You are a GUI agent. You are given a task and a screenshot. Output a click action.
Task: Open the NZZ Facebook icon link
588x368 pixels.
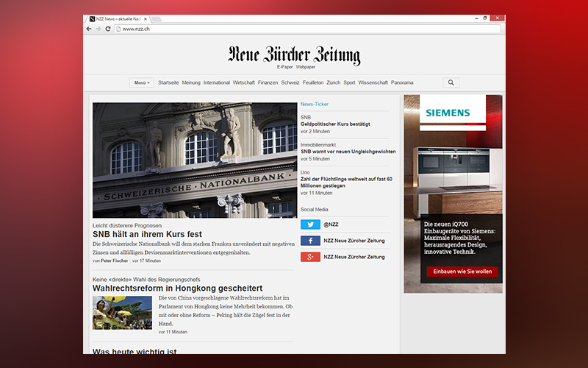coord(310,241)
